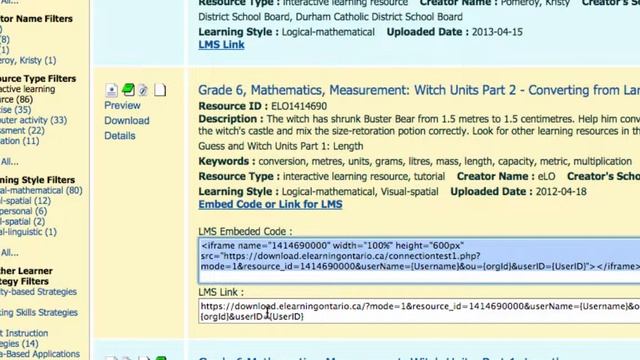Show all resource type filters via All...
The width and height of the screenshot is (640, 360).
click(9, 162)
